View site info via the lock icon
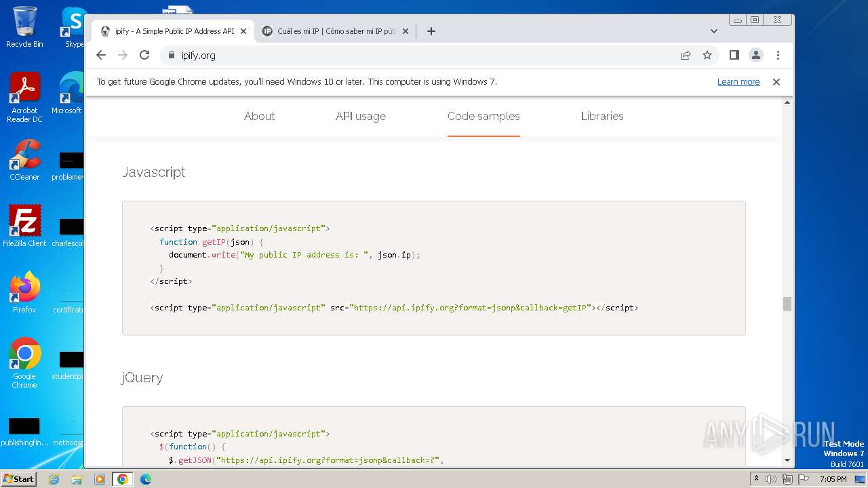The image size is (868, 488). [x=171, y=55]
